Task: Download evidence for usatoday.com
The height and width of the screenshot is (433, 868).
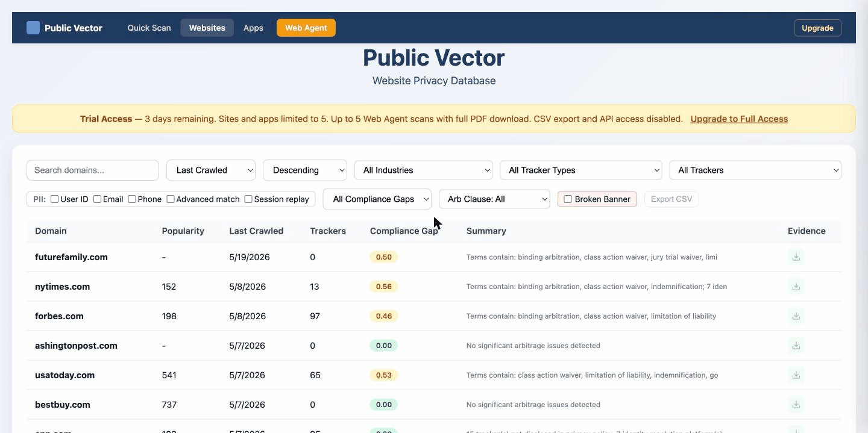Action: click(796, 375)
